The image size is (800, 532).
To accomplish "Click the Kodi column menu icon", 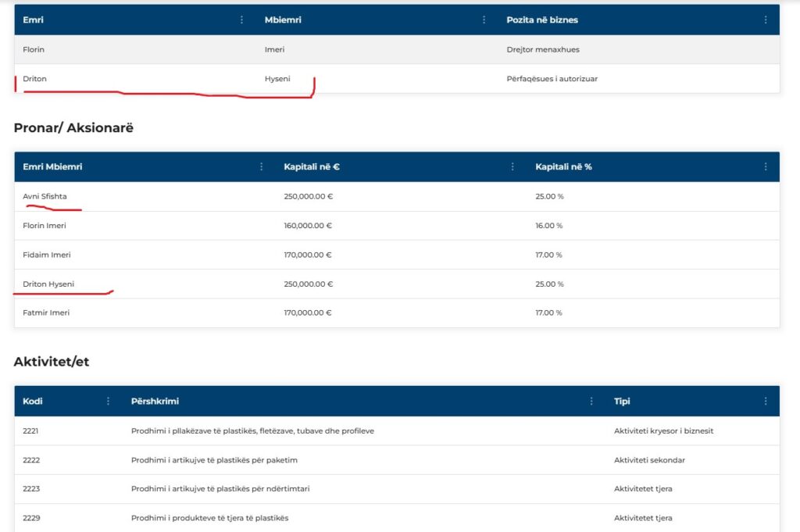I will pyautogui.click(x=108, y=401).
